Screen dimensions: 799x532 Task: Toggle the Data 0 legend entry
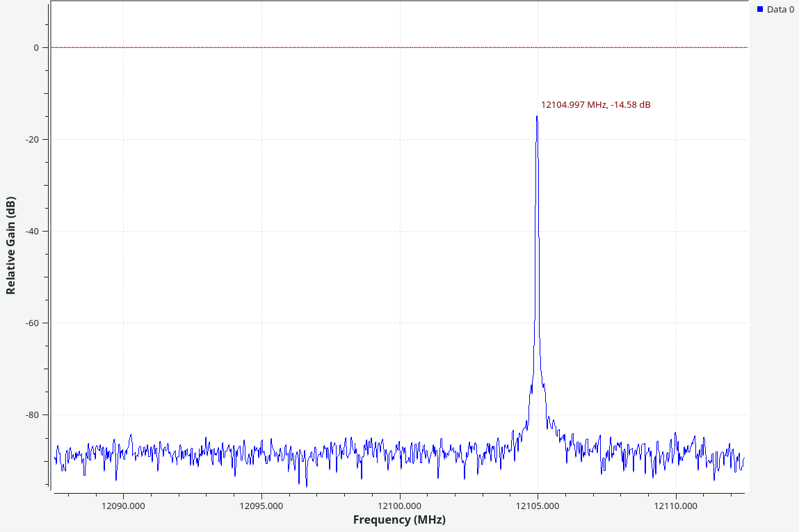tap(780, 10)
